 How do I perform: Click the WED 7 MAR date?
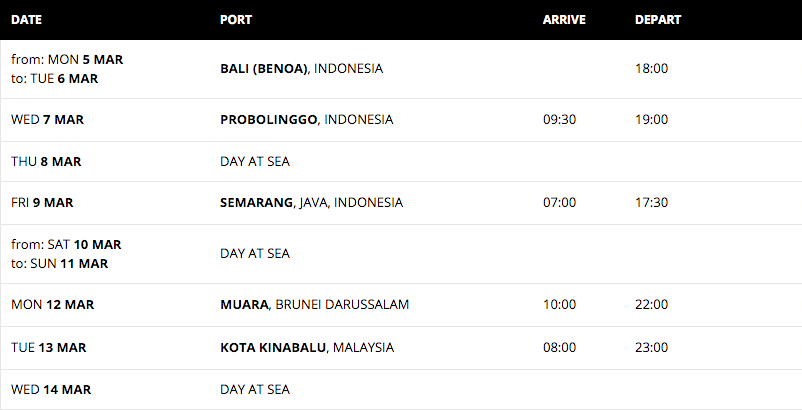pyautogui.click(x=47, y=120)
